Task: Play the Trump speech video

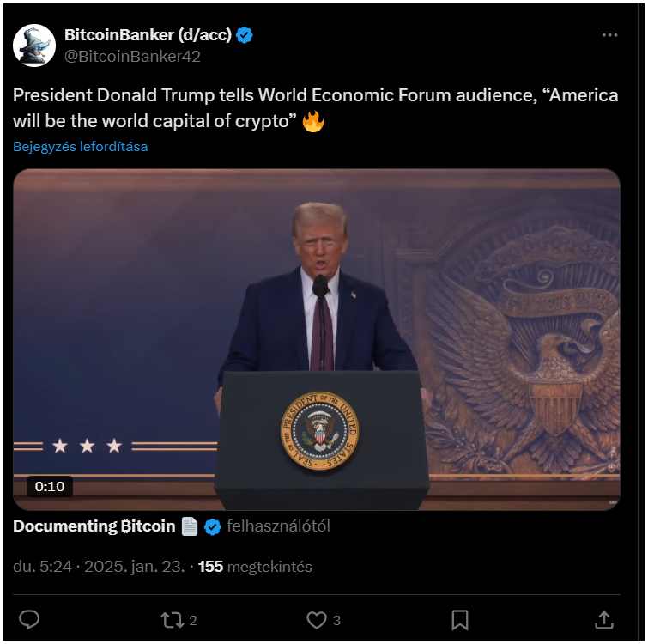Action: click(x=317, y=339)
